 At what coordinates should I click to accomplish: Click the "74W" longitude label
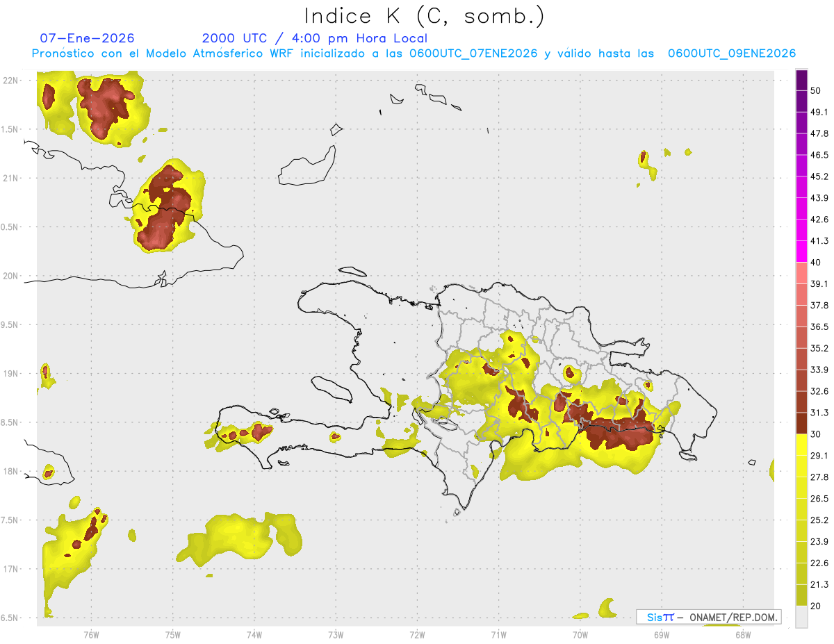254,634
